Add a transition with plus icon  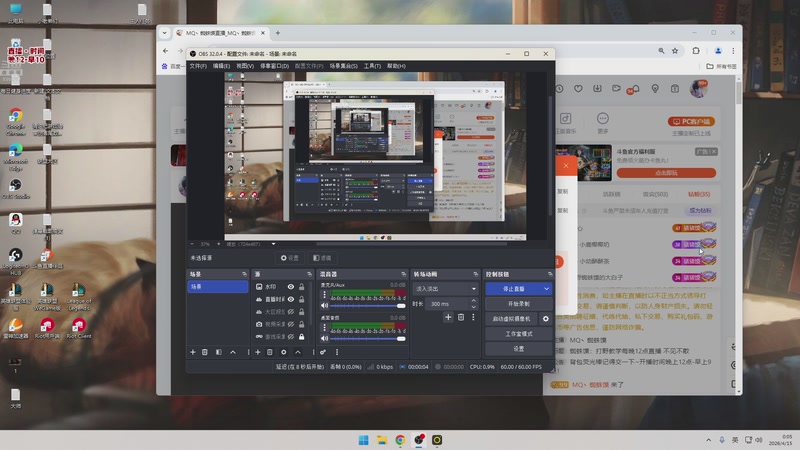click(x=448, y=317)
